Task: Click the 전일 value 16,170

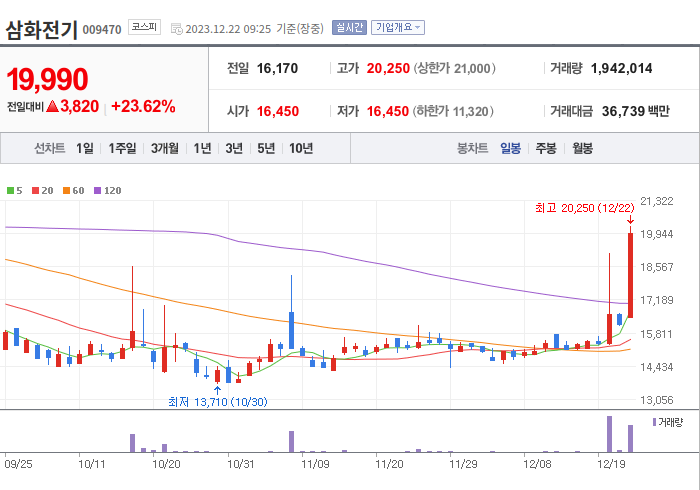Action: (x=277, y=68)
